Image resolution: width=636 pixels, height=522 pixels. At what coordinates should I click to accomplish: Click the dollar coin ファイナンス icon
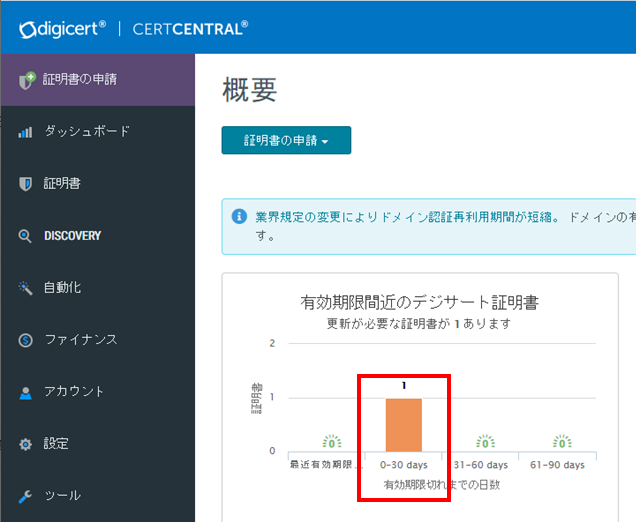pos(26,340)
